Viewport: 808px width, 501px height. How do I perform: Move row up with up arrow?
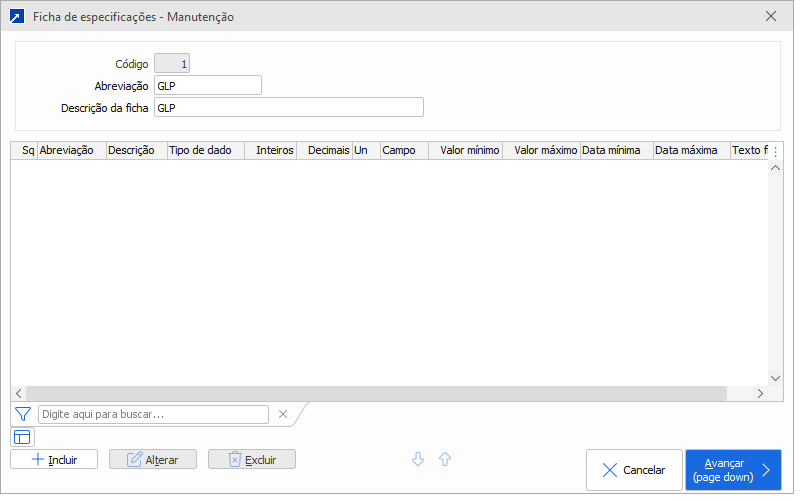tap(445, 459)
